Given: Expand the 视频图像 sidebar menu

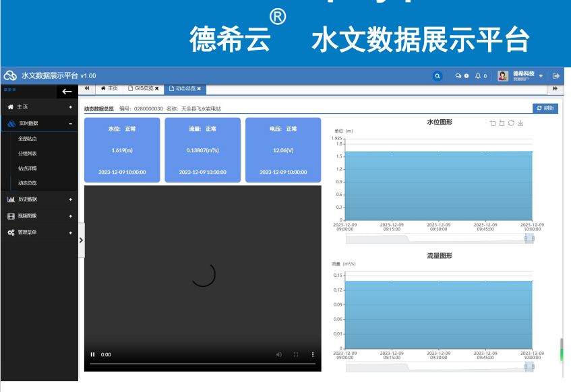Looking at the screenshot, I should pos(39,216).
